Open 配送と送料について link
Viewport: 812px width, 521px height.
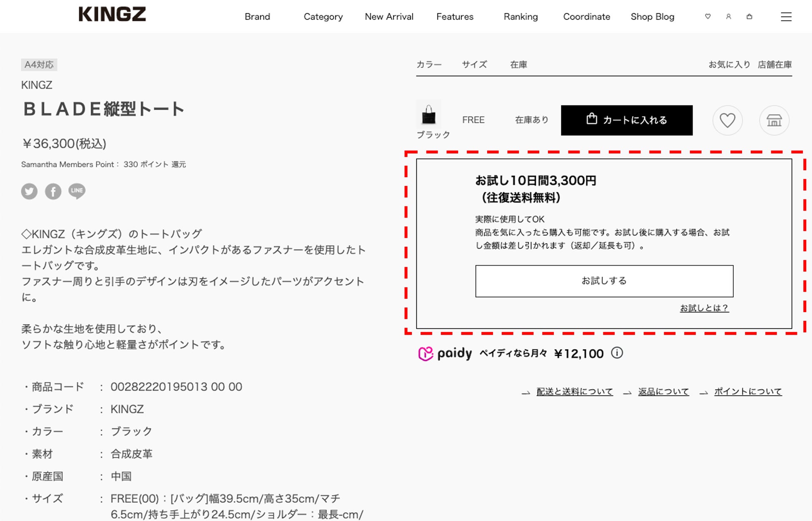(x=574, y=392)
